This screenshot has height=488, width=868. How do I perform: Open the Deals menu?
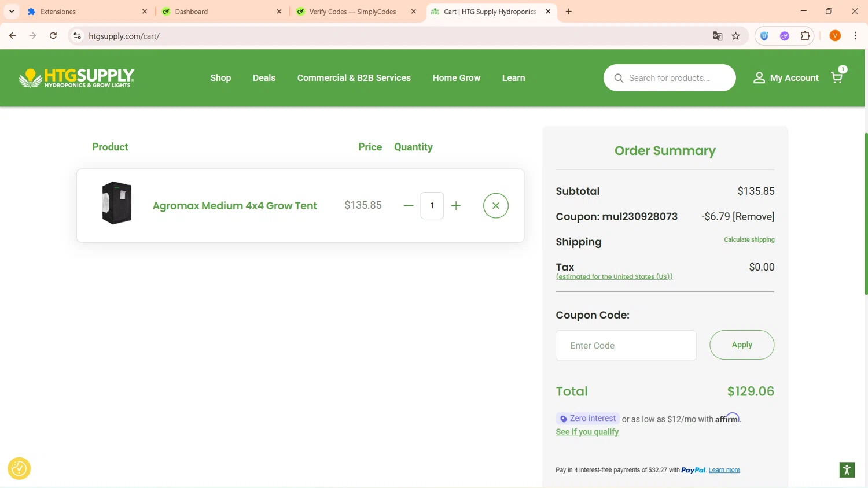coord(264,77)
